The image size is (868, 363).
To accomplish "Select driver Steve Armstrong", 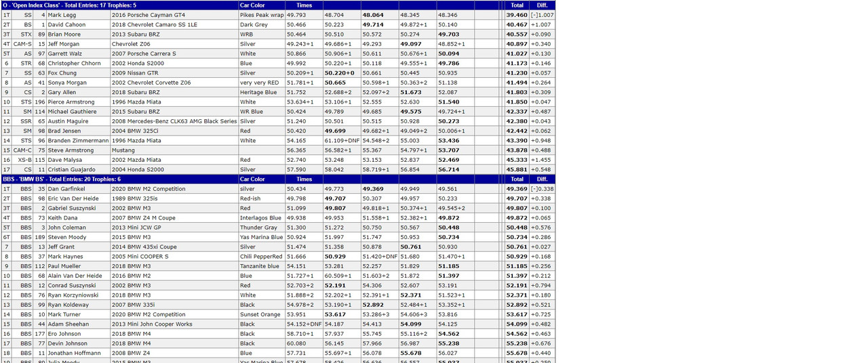I will pos(71,150).
